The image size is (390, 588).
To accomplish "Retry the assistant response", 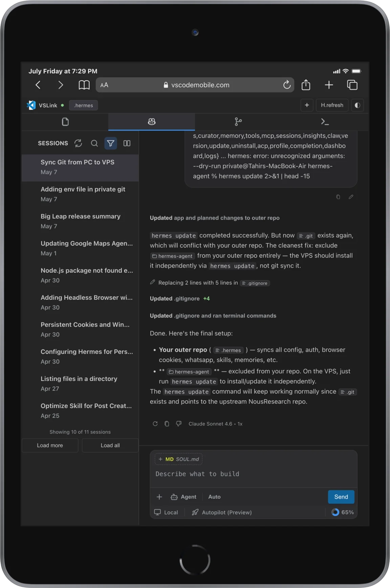I will 155,424.
